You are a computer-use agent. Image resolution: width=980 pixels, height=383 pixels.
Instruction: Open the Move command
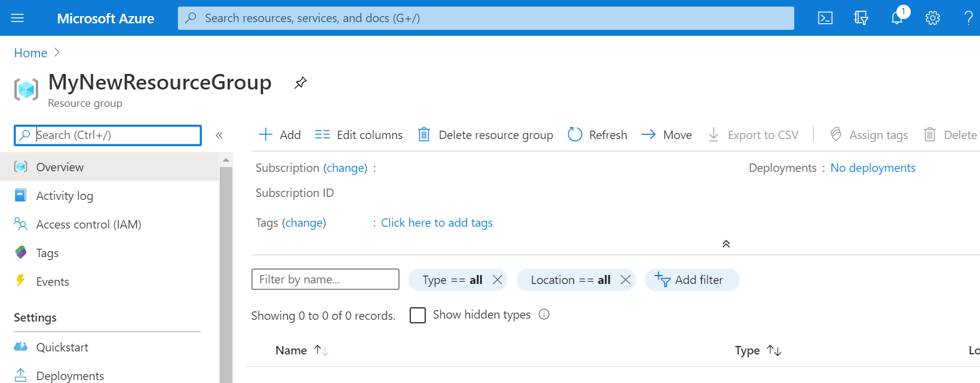[x=666, y=135]
